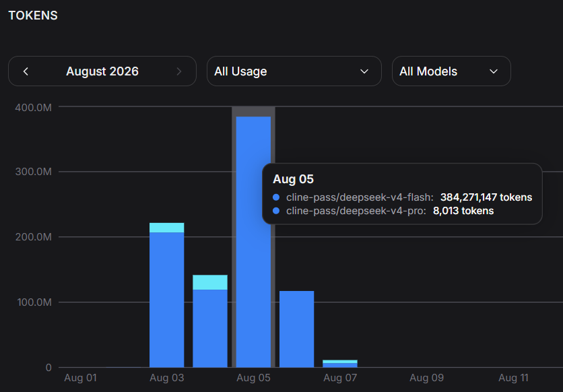Click the Aug 05 tooltip heading
This screenshot has height=392, width=563.
[x=293, y=179]
